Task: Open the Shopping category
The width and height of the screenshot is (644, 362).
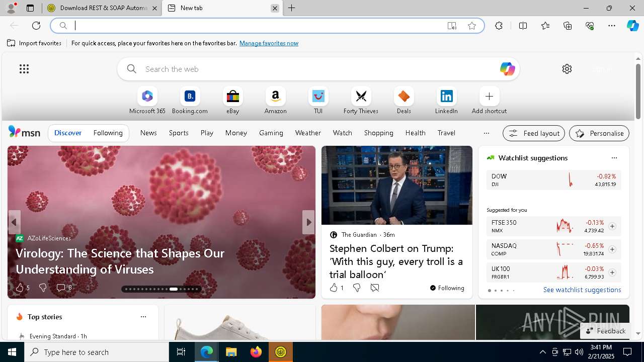Action: click(x=378, y=133)
